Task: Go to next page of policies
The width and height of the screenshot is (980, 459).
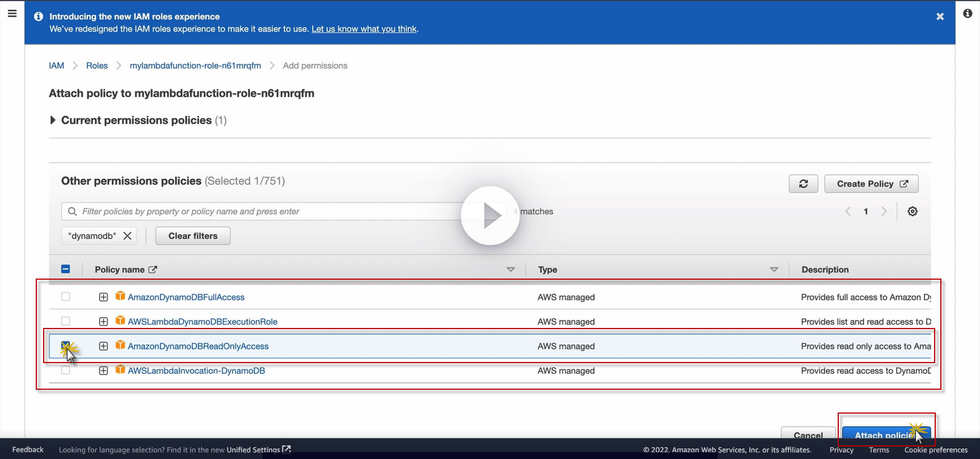Action: 884,212
